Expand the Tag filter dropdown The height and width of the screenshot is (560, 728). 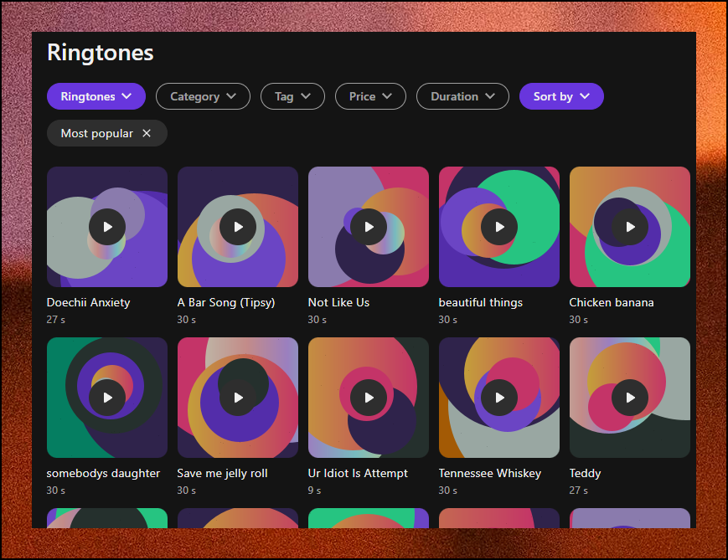[292, 96]
